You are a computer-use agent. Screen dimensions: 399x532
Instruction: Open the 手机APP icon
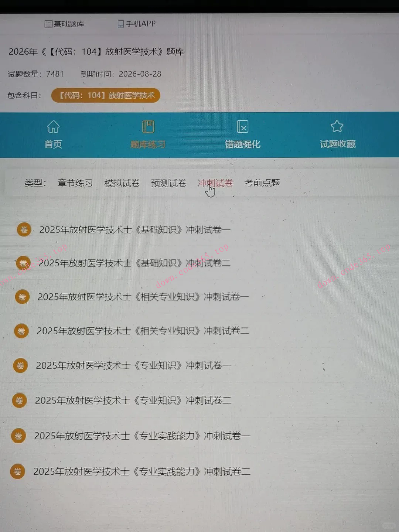(120, 24)
